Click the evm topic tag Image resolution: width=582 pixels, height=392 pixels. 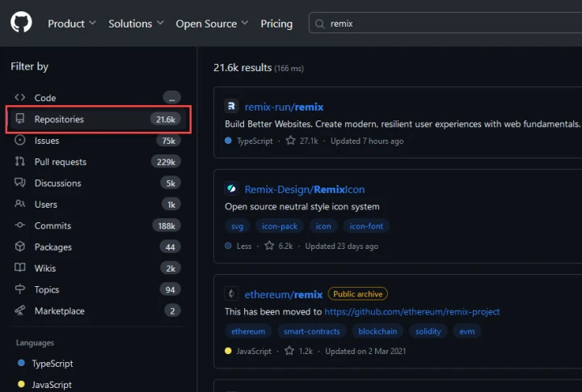[x=467, y=331]
